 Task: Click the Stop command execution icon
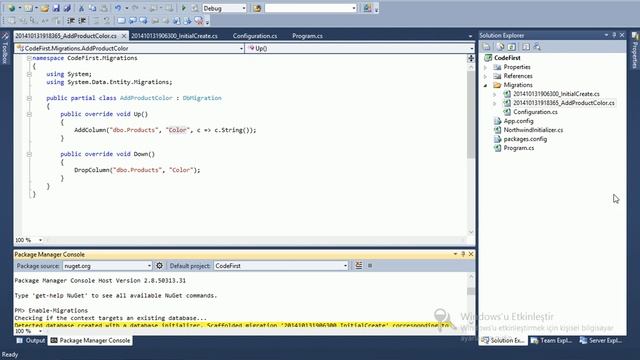pyautogui.click(x=370, y=266)
